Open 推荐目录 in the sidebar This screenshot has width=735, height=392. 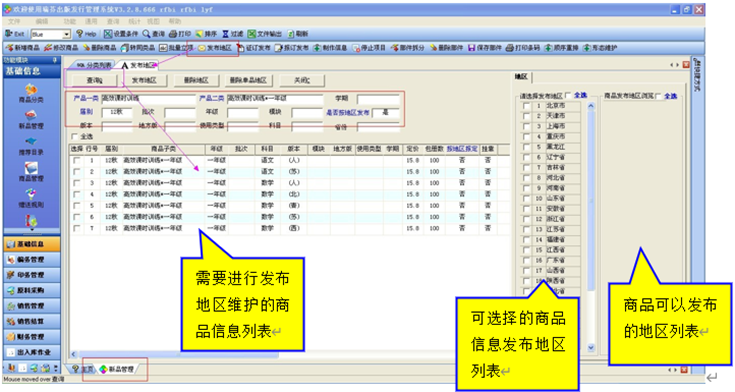click(x=31, y=146)
